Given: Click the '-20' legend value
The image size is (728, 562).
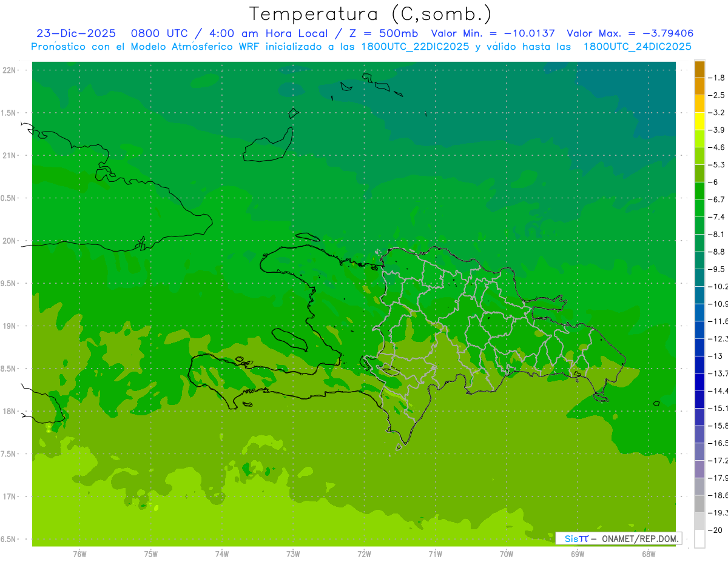Looking at the screenshot, I should pos(716,530).
